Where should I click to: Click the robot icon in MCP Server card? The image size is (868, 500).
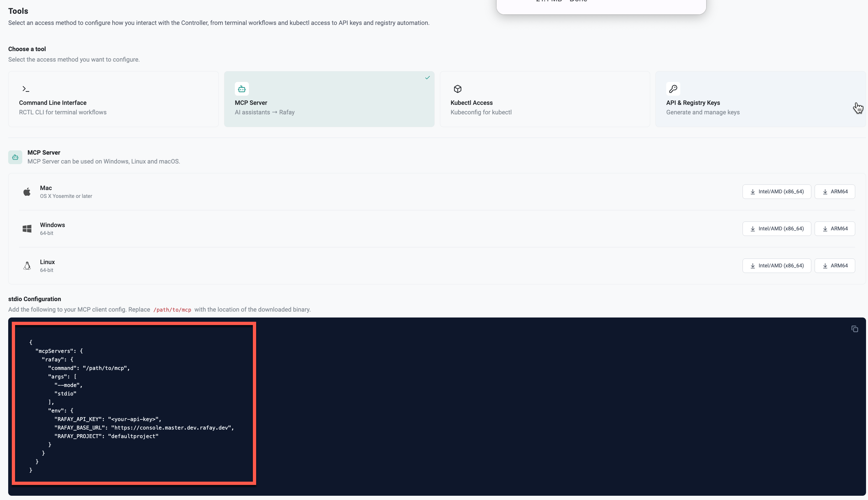[242, 89]
